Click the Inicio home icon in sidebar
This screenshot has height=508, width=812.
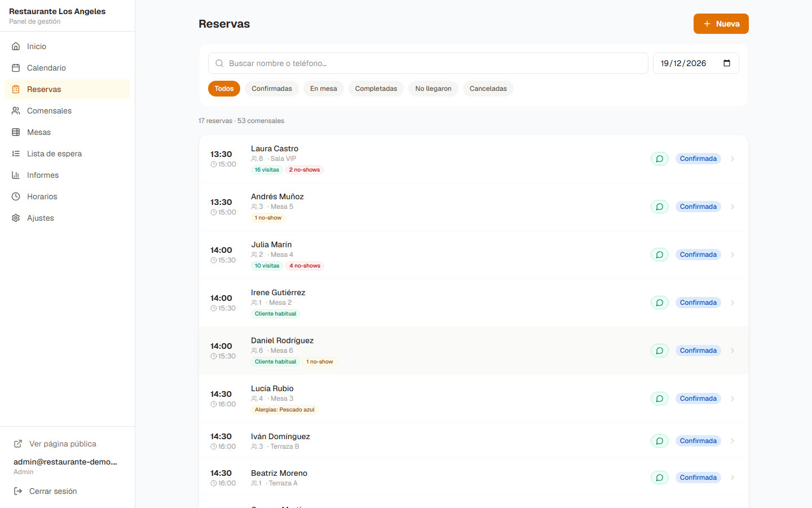pyautogui.click(x=16, y=46)
